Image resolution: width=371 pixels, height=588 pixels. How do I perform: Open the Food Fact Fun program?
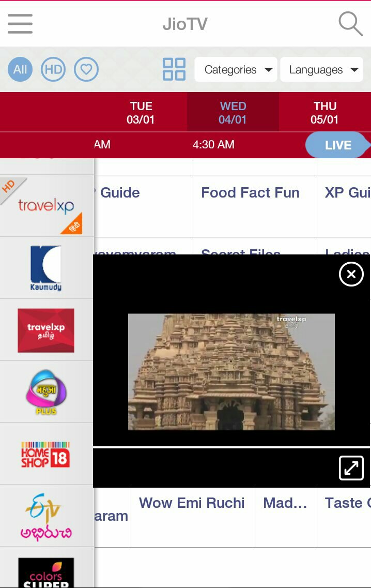point(255,206)
